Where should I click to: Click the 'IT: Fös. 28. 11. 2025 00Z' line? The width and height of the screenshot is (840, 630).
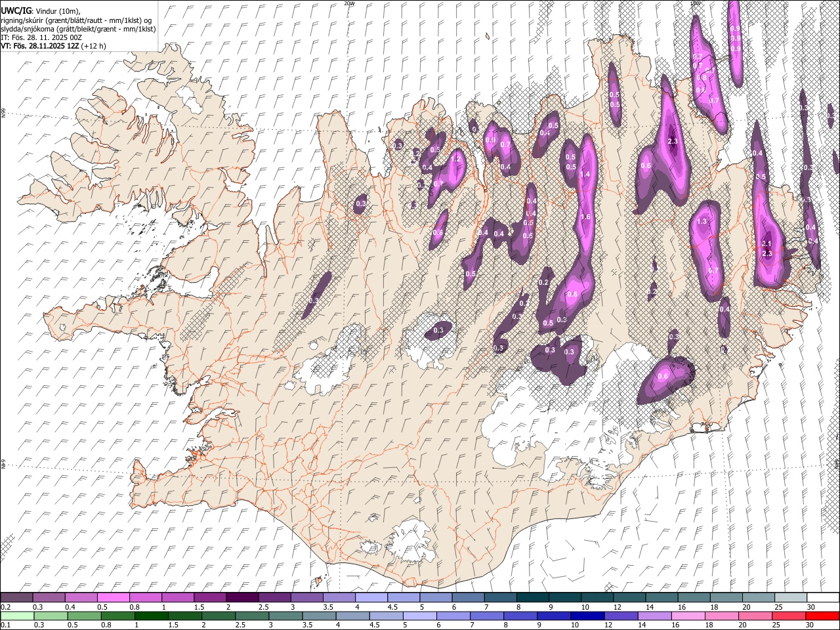coord(41,37)
